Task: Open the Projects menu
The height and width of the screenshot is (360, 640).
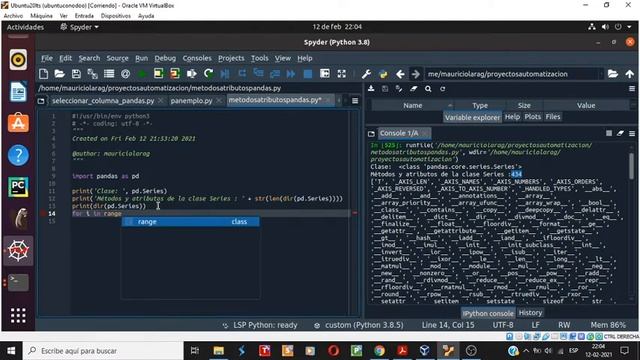Action: coord(231,58)
